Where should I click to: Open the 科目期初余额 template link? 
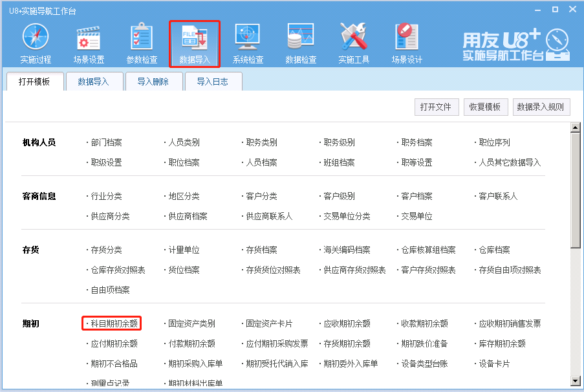(114, 323)
